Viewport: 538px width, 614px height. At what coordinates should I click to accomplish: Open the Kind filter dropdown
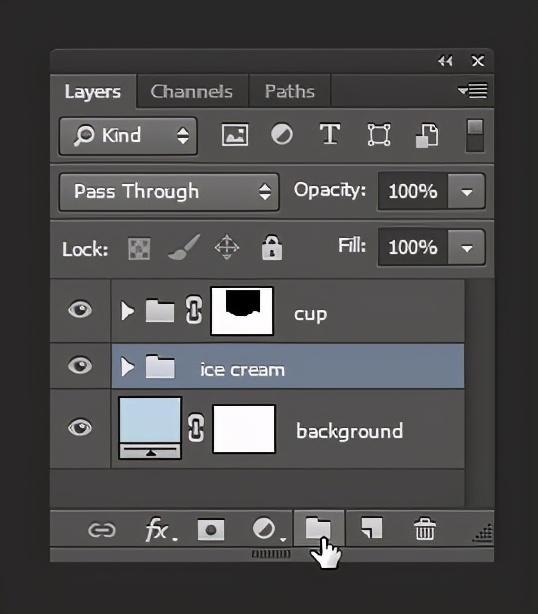pyautogui.click(x=128, y=136)
